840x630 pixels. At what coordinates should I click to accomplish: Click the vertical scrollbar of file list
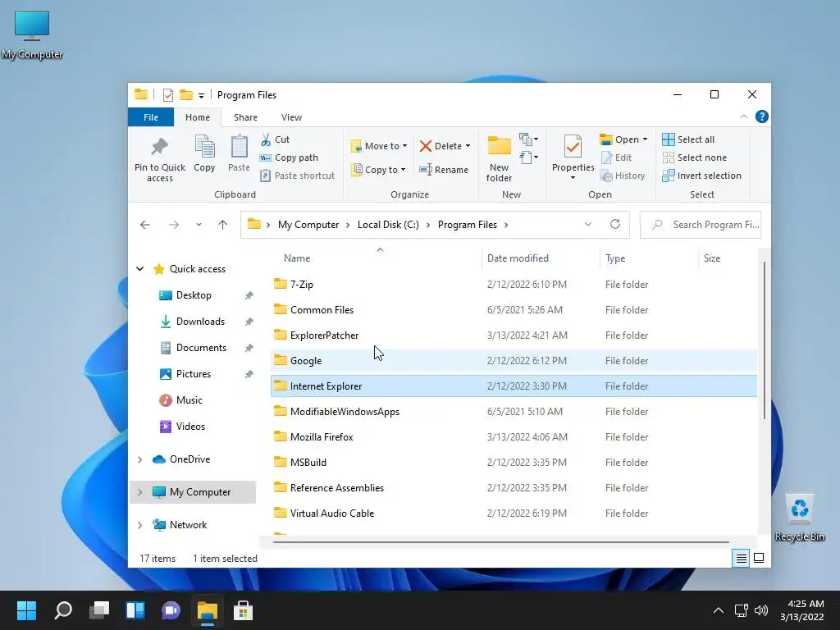(x=764, y=340)
